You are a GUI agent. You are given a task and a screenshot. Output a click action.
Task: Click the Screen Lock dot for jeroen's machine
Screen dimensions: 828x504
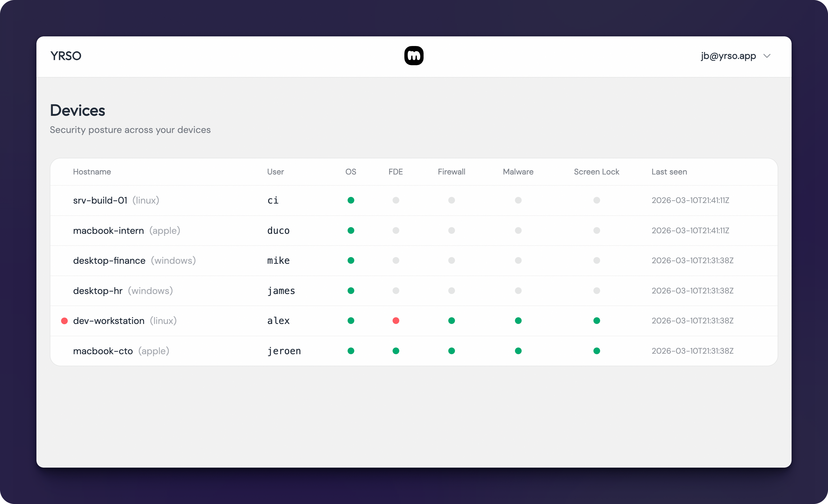596,350
